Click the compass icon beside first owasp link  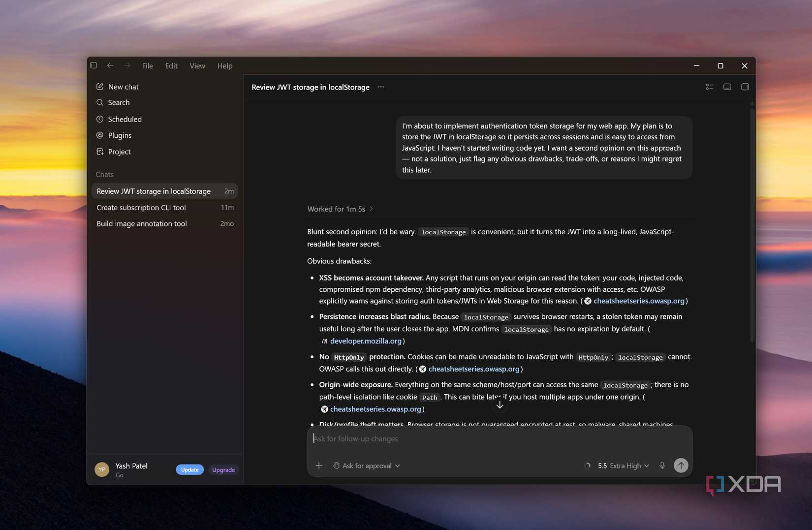tap(588, 301)
